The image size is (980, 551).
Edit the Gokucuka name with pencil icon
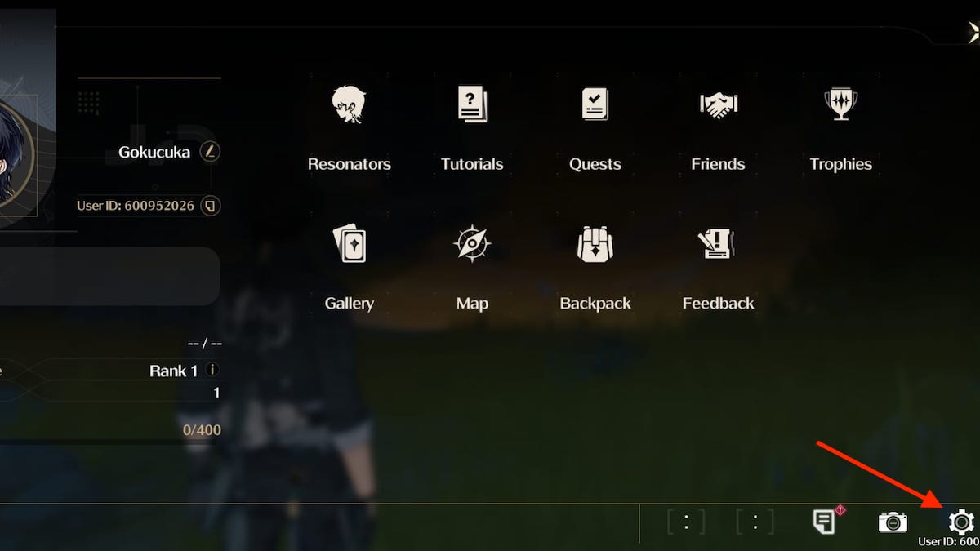point(210,152)
